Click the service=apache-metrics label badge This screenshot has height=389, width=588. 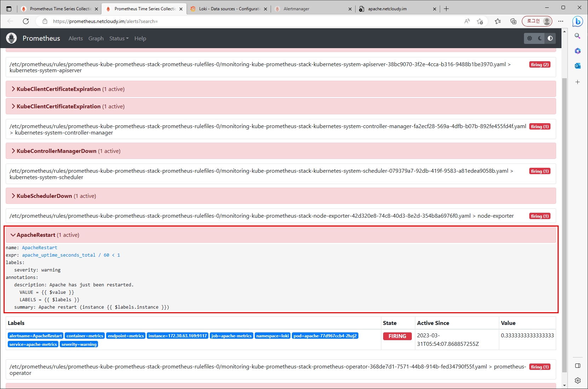click(33, 344)
